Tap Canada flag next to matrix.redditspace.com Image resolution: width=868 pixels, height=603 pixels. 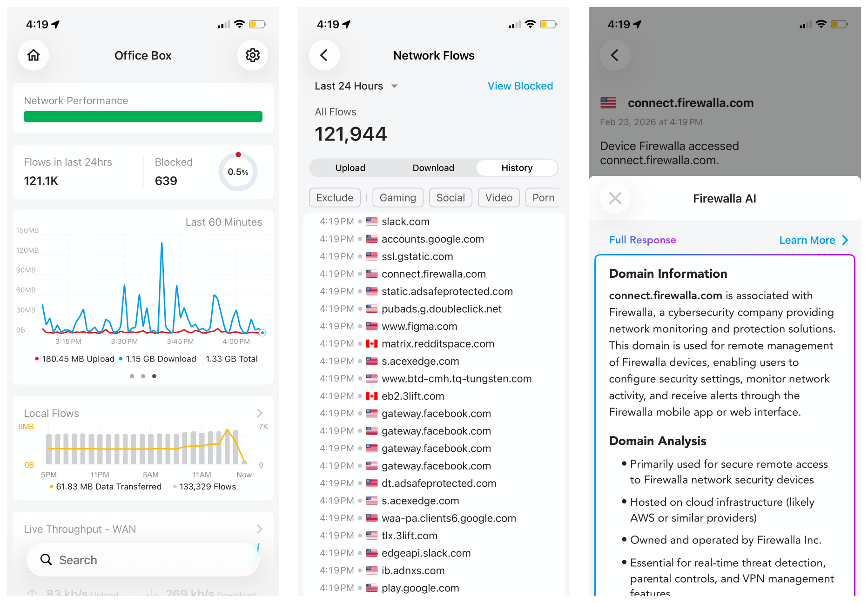(371, 344)
